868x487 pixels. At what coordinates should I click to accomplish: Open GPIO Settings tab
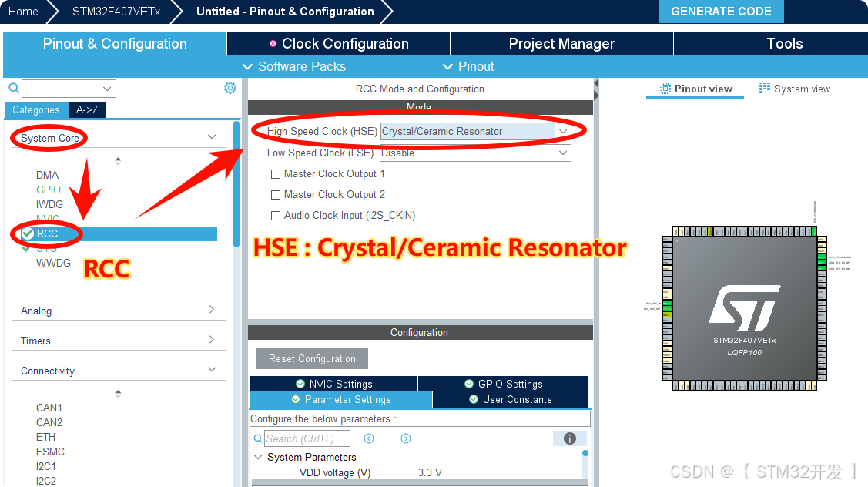click(x=503, y=384)
